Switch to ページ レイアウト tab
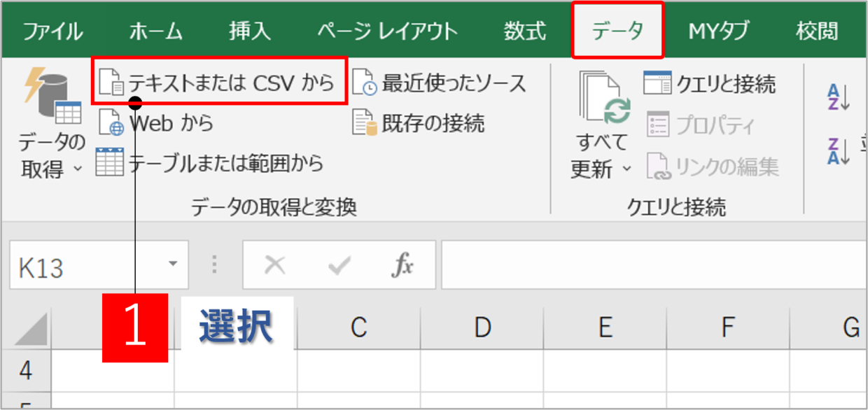This screenshot has width=868, height=410. (x=387, y=31)
